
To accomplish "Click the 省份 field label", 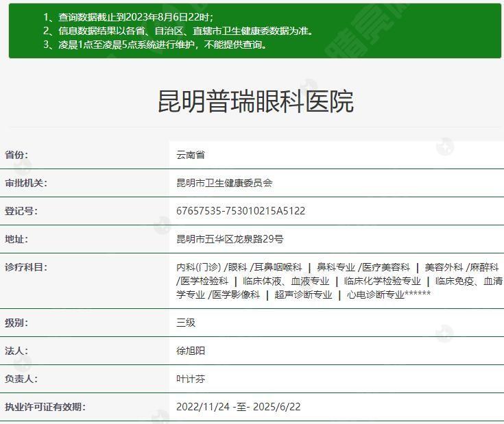I will point(16,155).
